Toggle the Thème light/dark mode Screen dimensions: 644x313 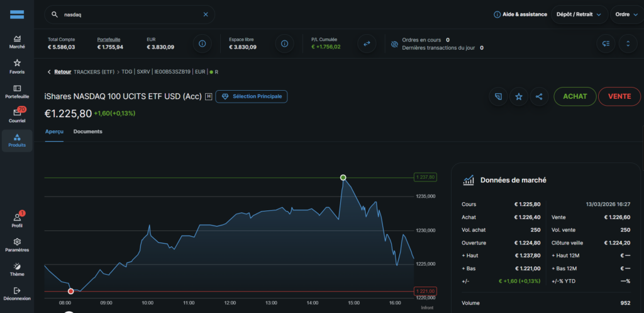coord(17,269)
